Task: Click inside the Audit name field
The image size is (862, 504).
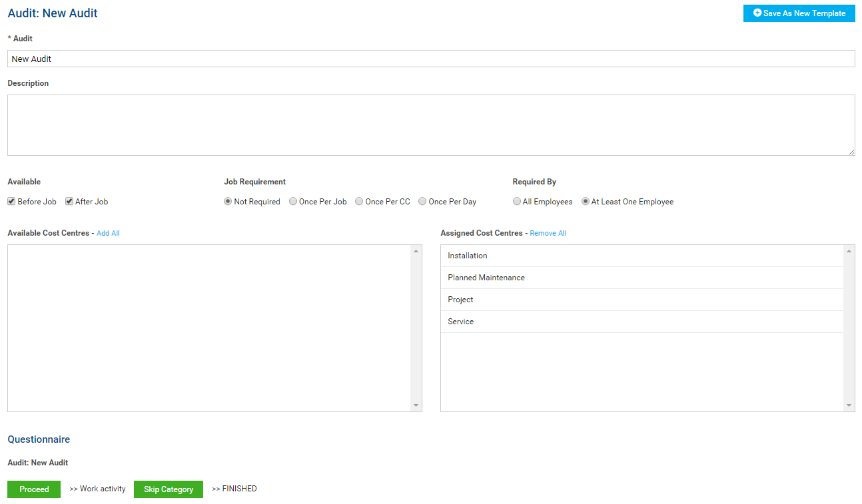Action: pyautogui.click(x=431, y=59)
